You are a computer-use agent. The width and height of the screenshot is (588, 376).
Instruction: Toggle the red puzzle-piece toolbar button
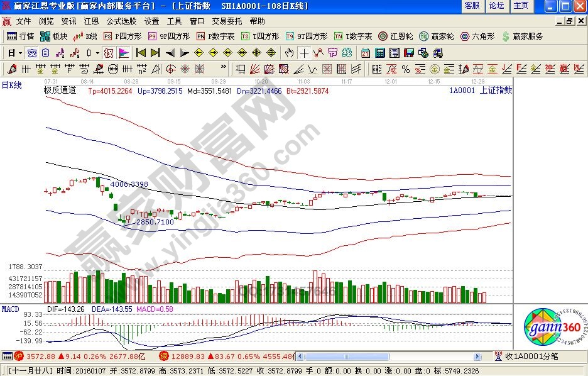[108, 53]
